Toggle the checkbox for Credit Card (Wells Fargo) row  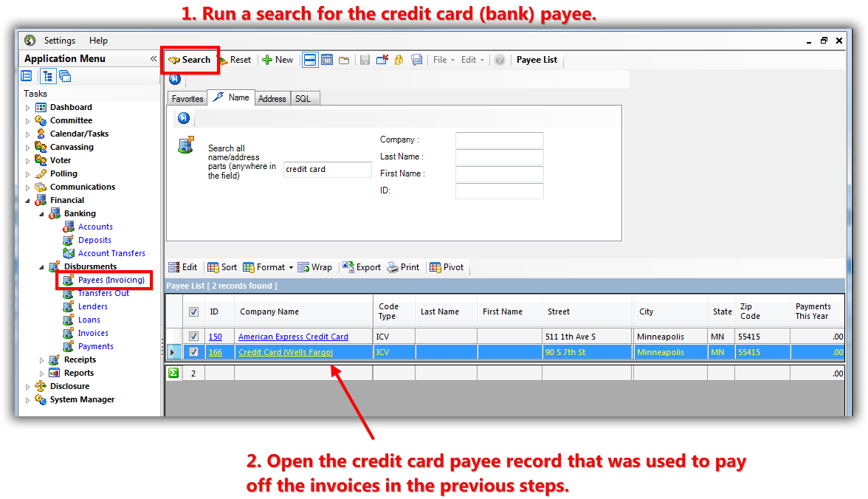(193, 351)
